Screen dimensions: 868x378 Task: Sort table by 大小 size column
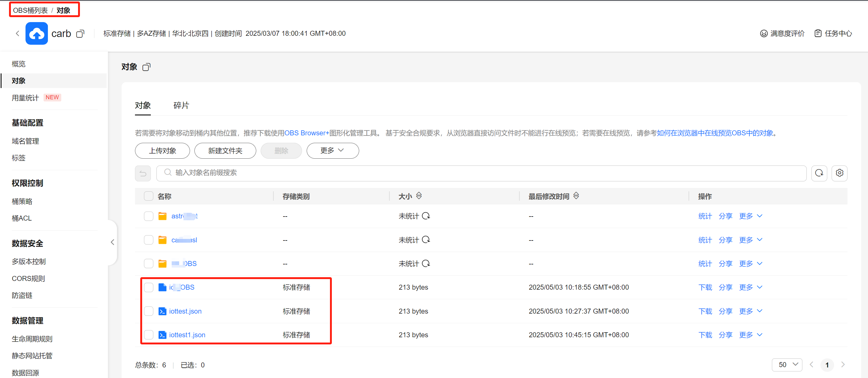click(419, 196)
